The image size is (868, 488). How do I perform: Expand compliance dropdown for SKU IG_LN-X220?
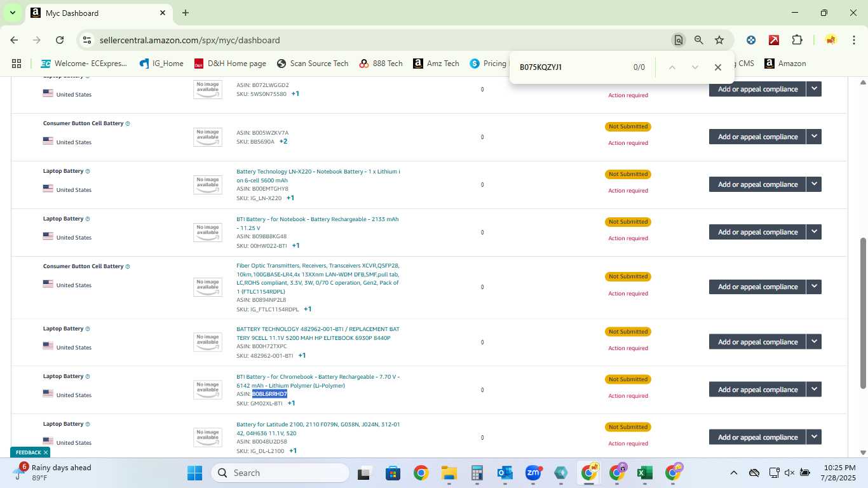(x=814, y=184)
